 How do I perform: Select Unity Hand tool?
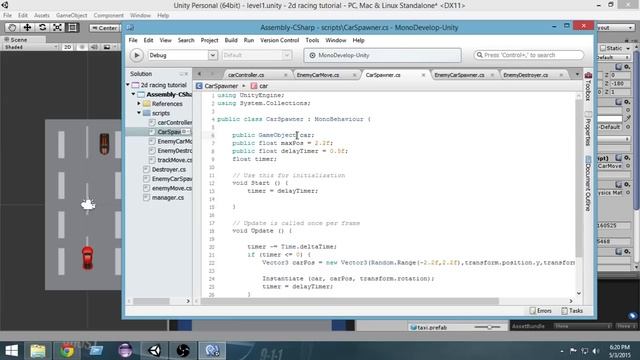pyautogui.click(x=12, y=27)
